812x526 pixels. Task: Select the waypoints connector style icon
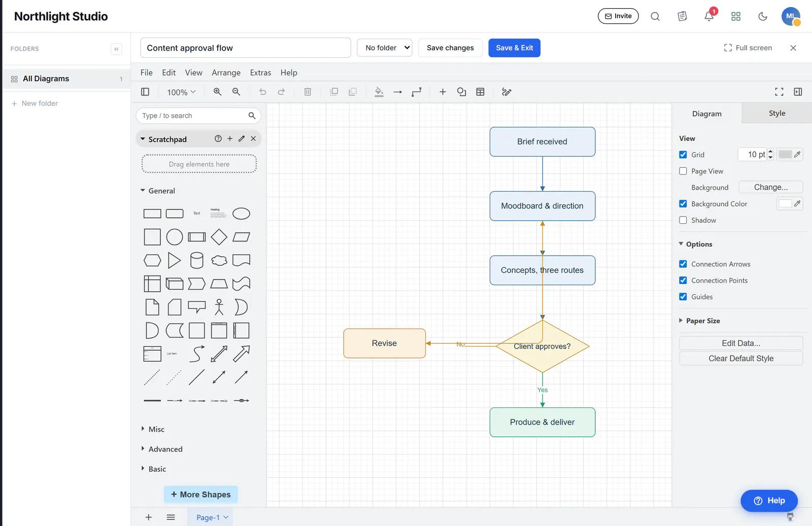click(x=417, y=92)
